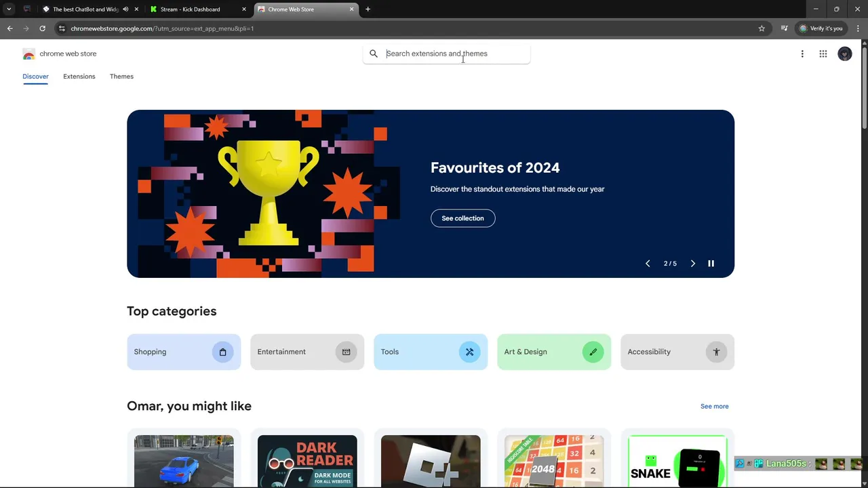Viewport: 868px width, 488px height.
Task: Open the Shopping category
Action: 184,352
